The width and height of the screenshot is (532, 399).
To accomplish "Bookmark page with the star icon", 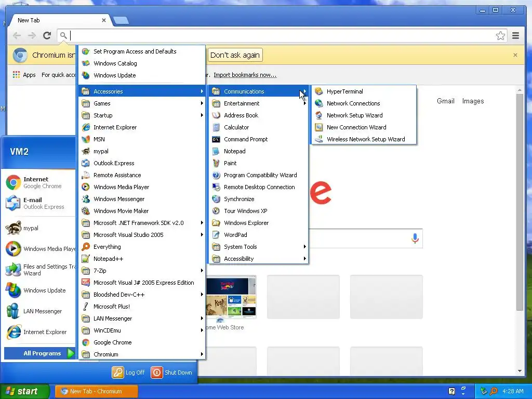I will click(500, 36).
